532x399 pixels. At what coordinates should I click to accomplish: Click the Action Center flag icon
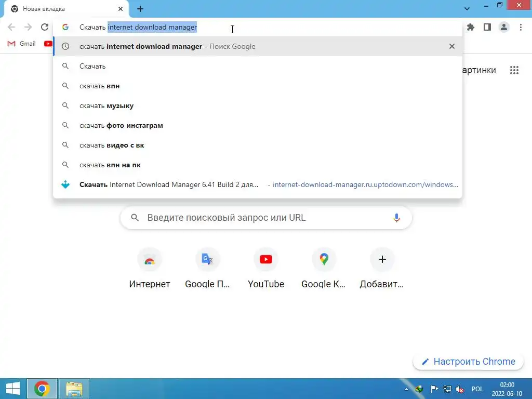(434, 389)
